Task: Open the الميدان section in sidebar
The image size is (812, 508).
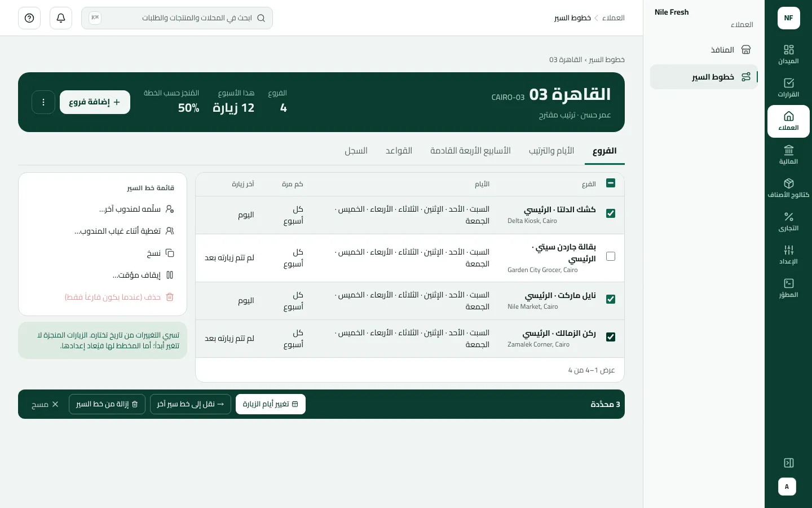Action: pos(788,55)
